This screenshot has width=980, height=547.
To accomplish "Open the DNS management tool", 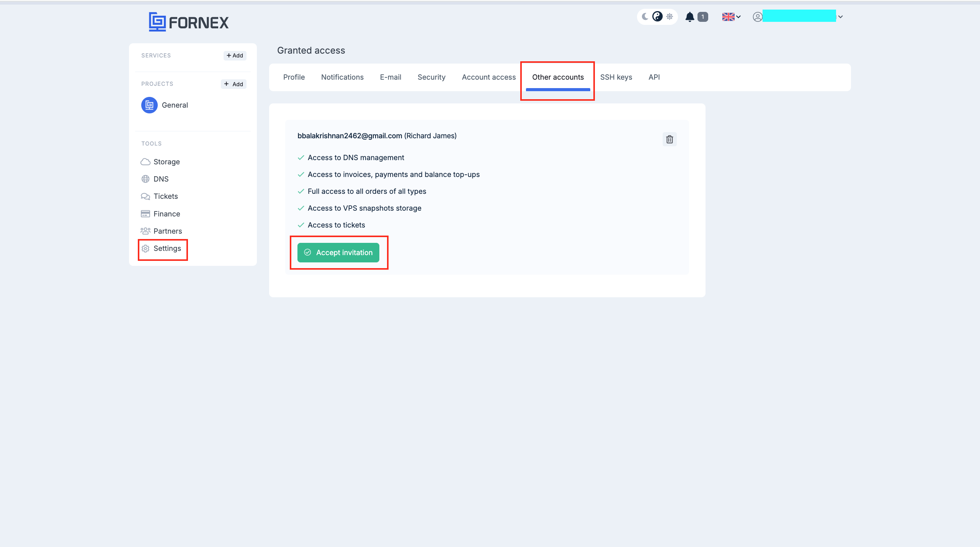I will click(x=160, y=179).
